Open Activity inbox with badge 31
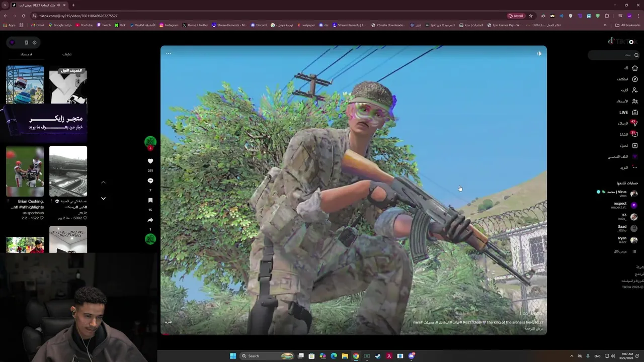 (628, 134)
